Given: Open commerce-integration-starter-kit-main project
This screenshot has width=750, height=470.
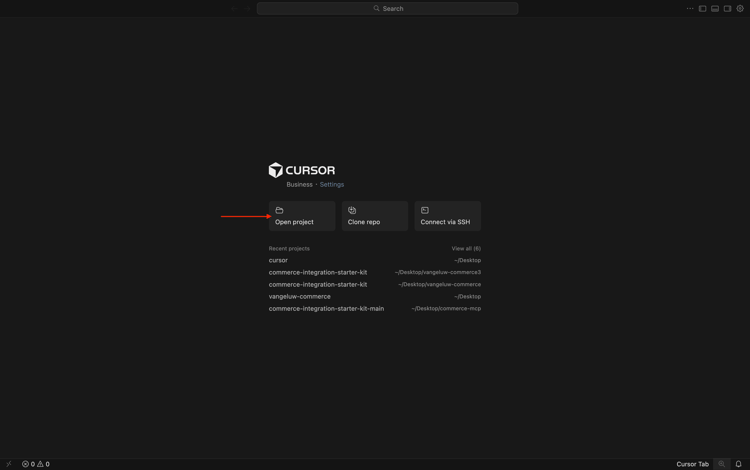Looking at the screenshot, I should (375, 309).
